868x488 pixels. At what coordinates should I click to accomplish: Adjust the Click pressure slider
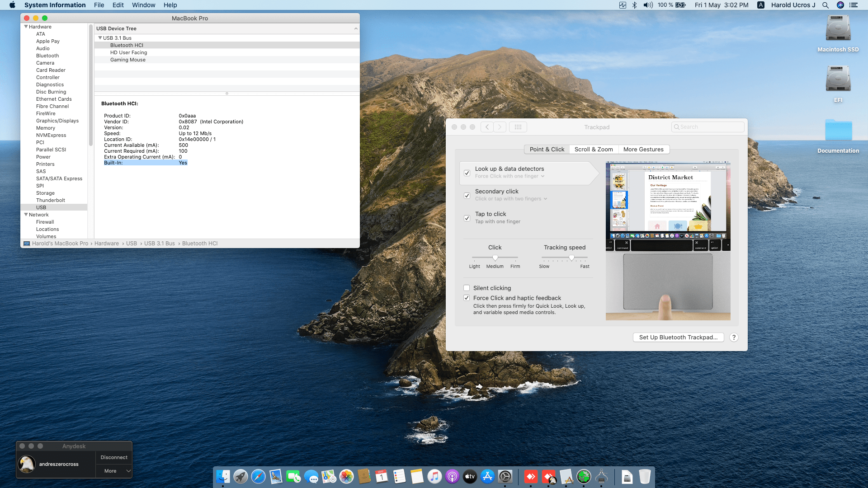[495, 258]
